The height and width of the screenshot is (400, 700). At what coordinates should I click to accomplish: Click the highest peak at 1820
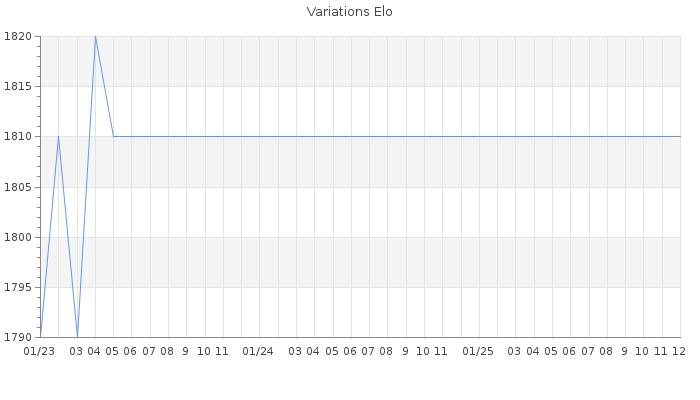[x=95, y=37]
